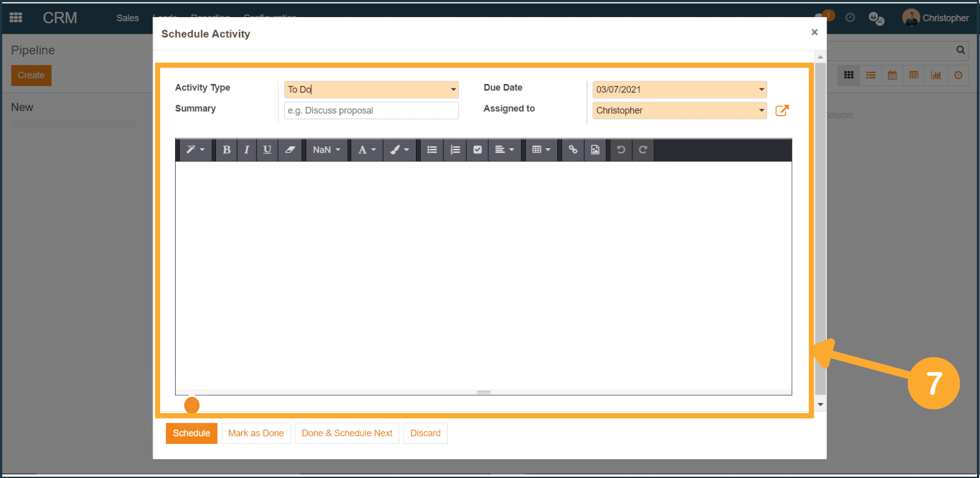Click the Summary input field
This screenshot has height=478, width=980.
[371, 110]
